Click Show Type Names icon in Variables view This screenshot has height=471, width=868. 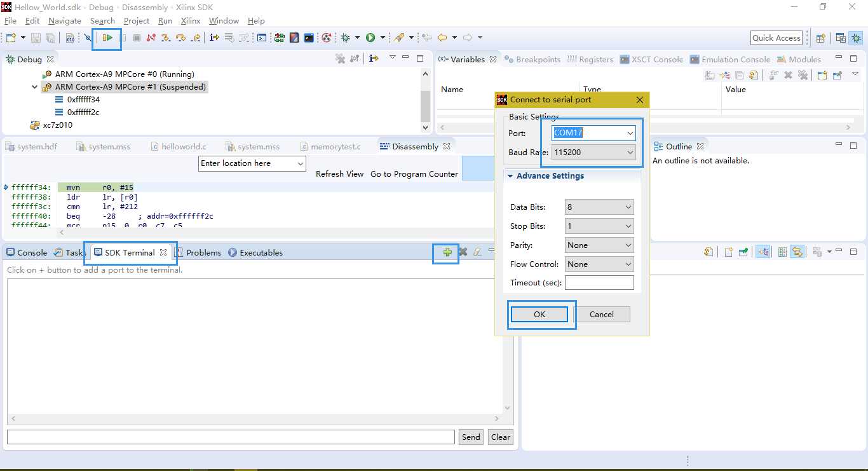710,75
